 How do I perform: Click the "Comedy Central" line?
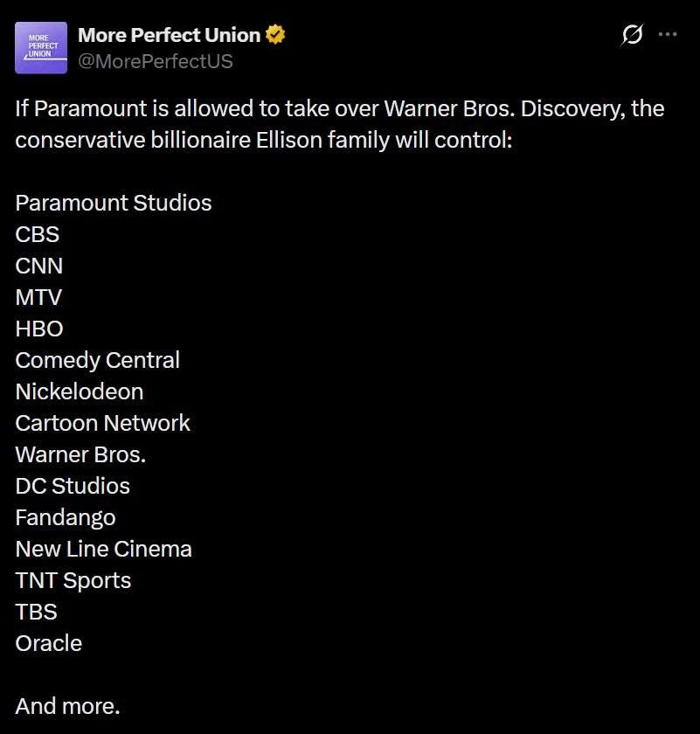pyautogui.click(x=98, y=360)
